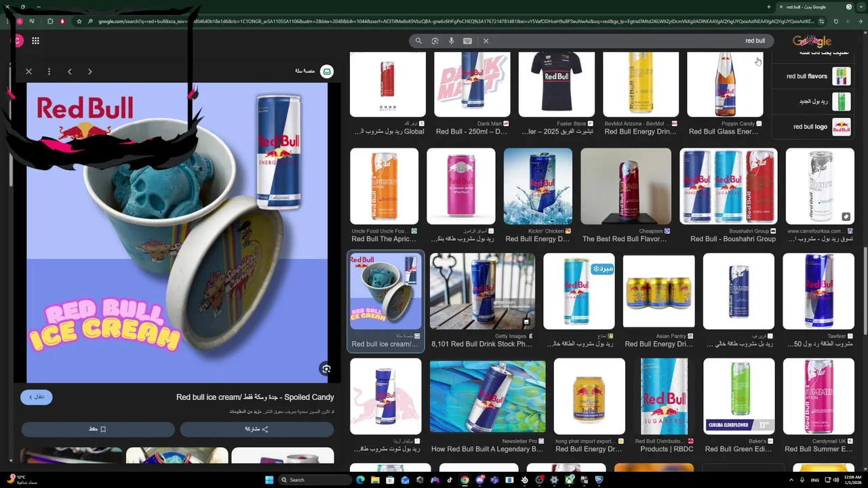Click the Google logo
Image resolution: width=868 pixels, height=488 pixels.
coord(812,41)
